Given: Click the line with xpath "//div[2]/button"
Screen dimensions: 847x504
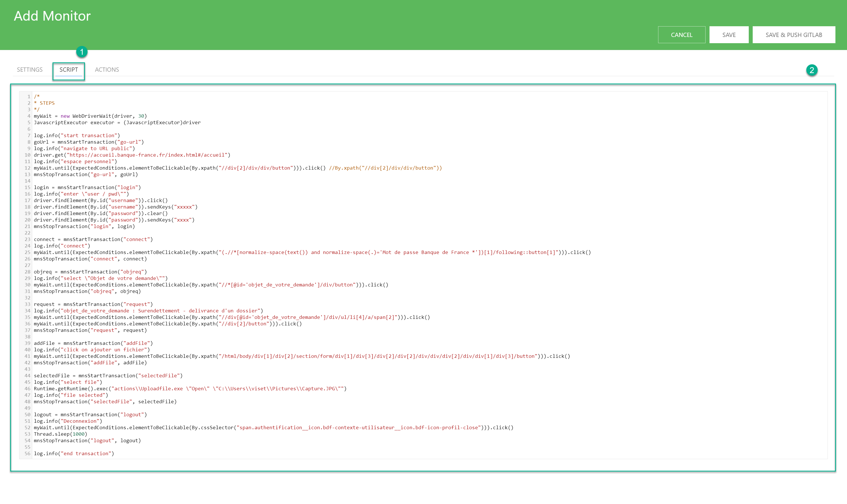Looking at the screenshot, I should click(168, 324).
